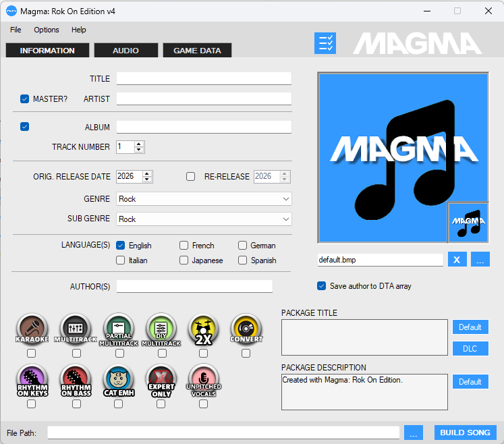Click into the AUTHOR(S) text field
The height and width of the screenshot is (444, 504).
click(x=194, y=286)
